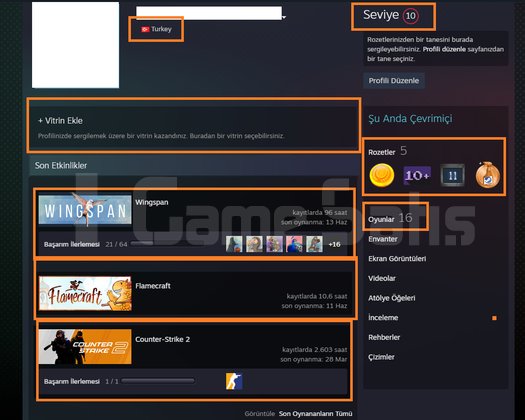This screenshot has height=420, width=525.
Task: Open the Profili düzenle link in badge text
Action: (x=444, y=49)
